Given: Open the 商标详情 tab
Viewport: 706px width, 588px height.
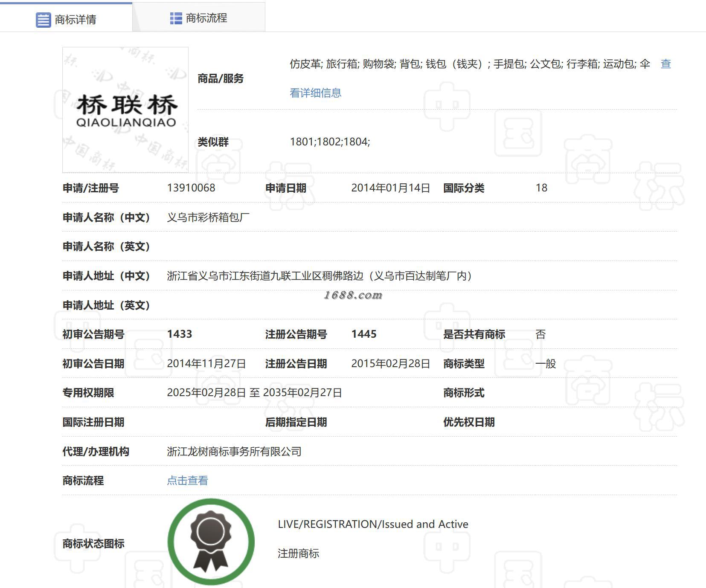Looking at the screenshot, I should 66,18.
